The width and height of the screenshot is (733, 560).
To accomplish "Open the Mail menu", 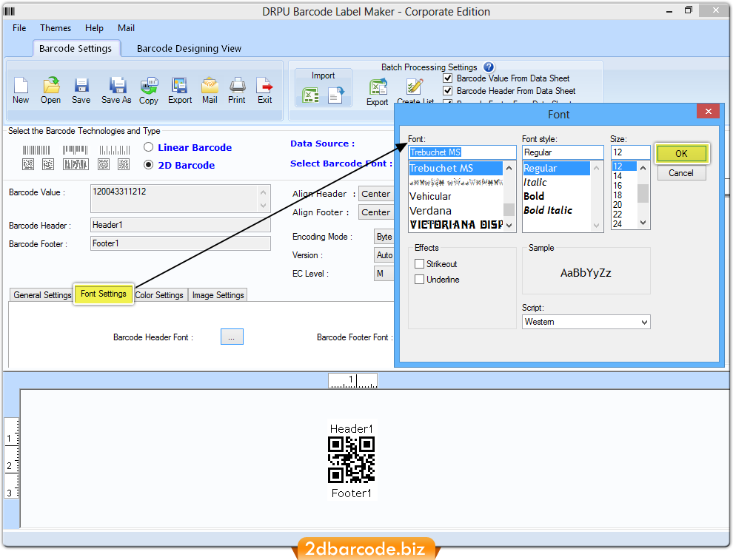I will click(126, 28).
